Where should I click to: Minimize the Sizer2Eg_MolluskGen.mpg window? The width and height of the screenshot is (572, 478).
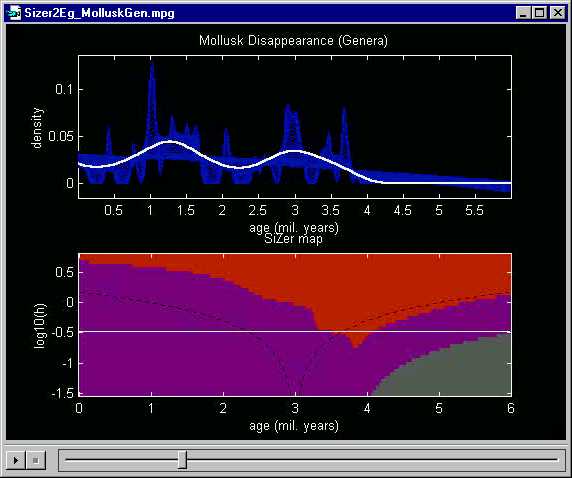click(523, 13)
